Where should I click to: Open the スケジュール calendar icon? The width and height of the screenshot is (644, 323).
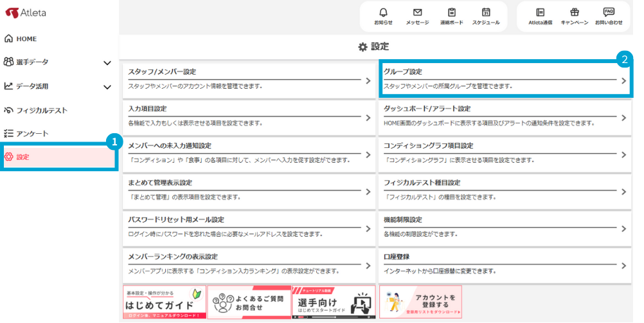point(485,16)
